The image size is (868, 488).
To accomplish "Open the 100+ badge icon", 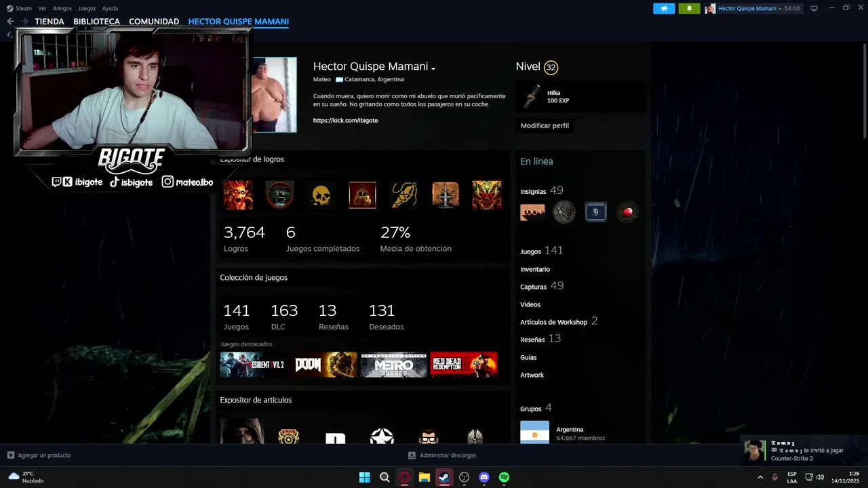I will 532,212.
